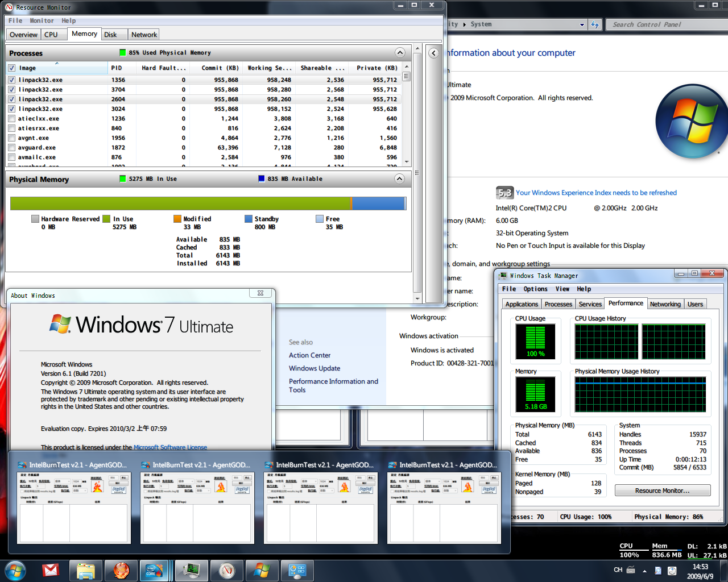Click the Windows Experience Index 5.3 badge
This screenshot has height=582, width=728.
pyautogui.click(x=504, y=193)
